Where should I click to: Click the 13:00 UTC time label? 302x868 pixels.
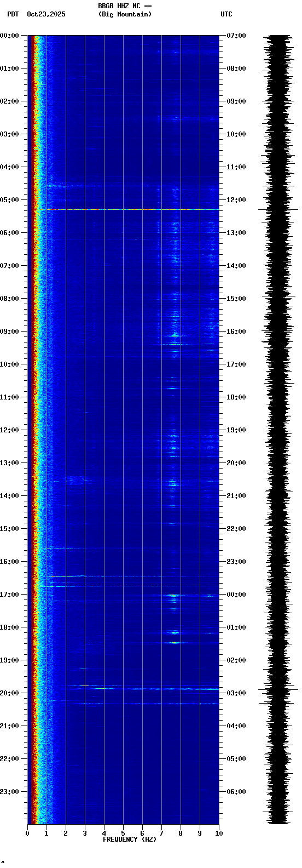pos(236,233)
